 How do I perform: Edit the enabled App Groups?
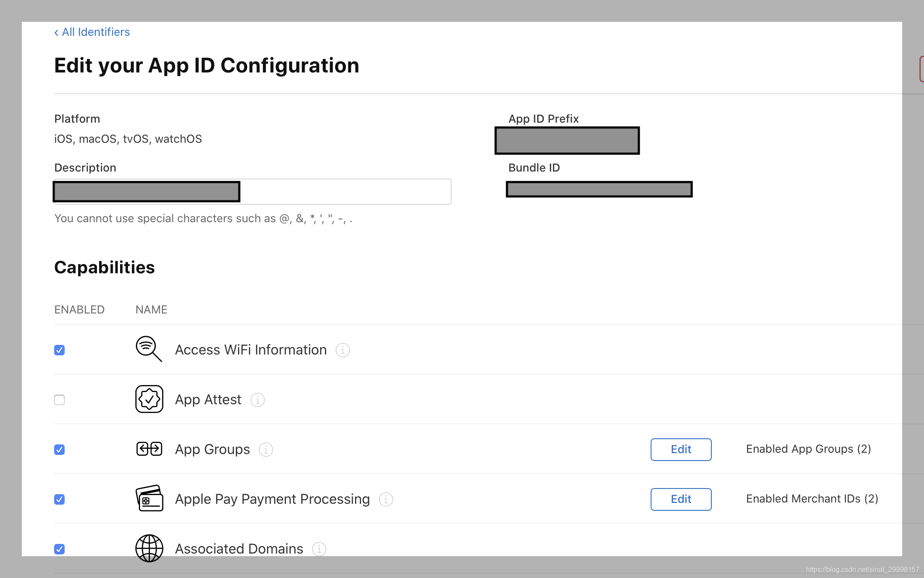pyautogui.click(x=681, y=449)
